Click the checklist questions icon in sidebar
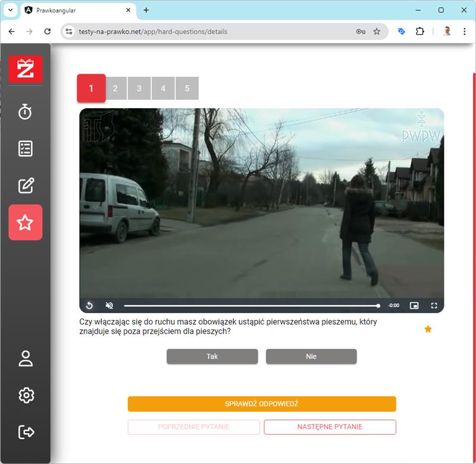Viewport: 476px width, 464px height. tap(25, 149)
